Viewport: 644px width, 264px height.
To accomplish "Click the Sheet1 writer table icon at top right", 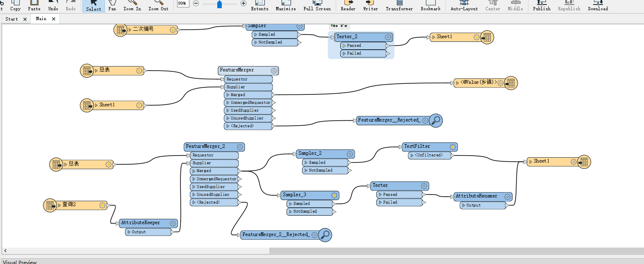I will 487,37.
